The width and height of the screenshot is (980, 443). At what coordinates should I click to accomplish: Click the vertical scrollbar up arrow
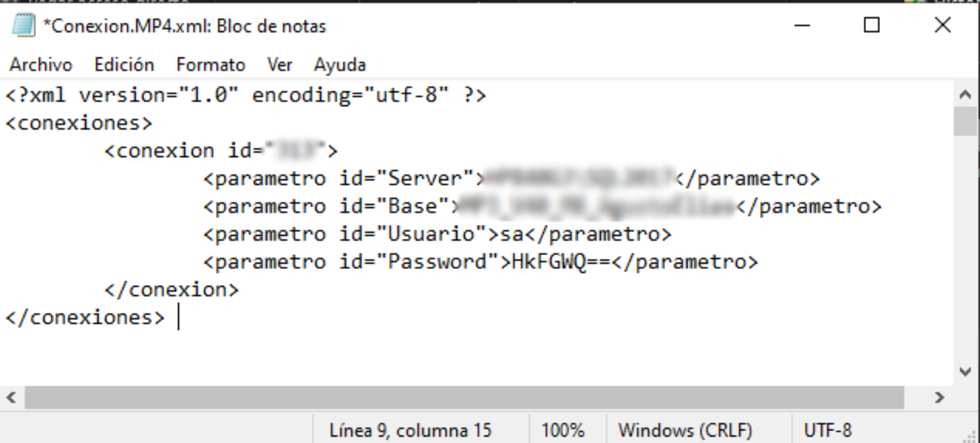[x=965, y=94]
